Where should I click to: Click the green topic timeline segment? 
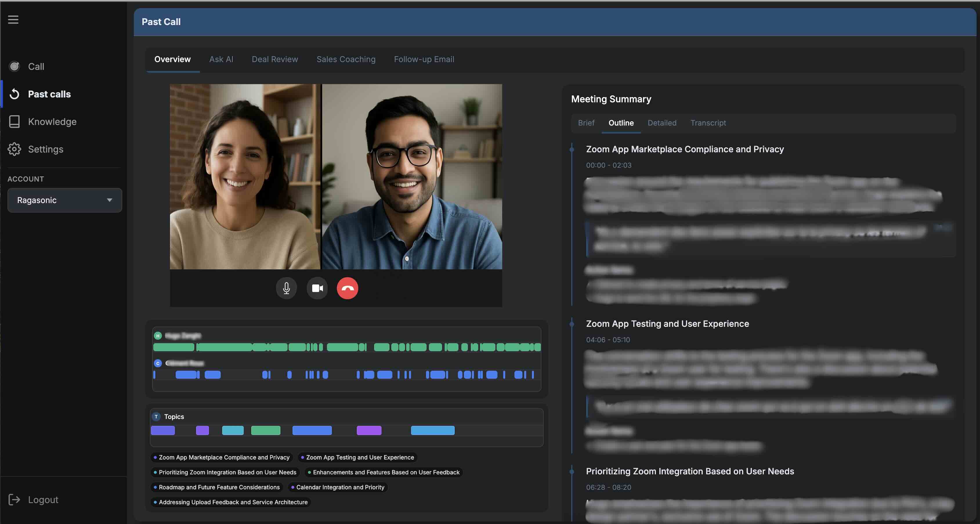tap(265, 430)
